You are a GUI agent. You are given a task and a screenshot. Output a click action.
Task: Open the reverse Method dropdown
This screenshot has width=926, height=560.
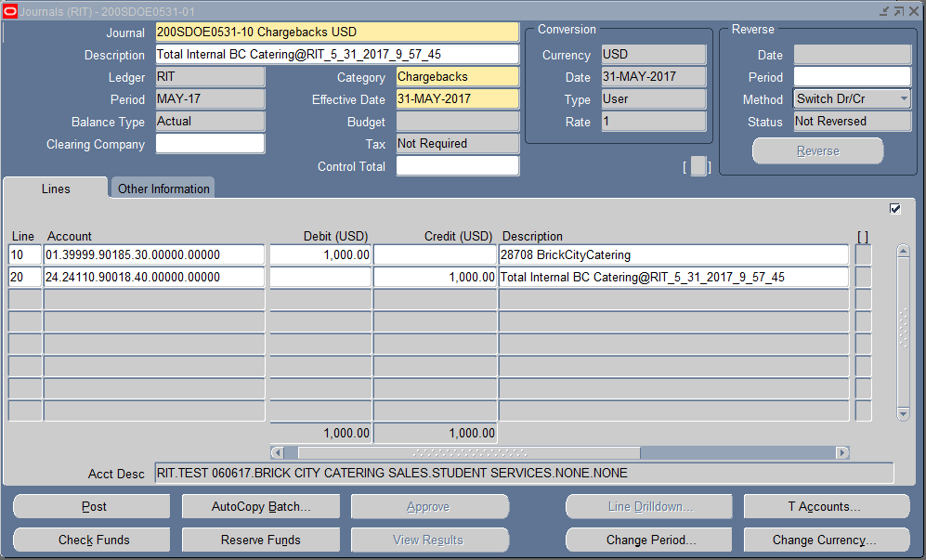[903, 99]
